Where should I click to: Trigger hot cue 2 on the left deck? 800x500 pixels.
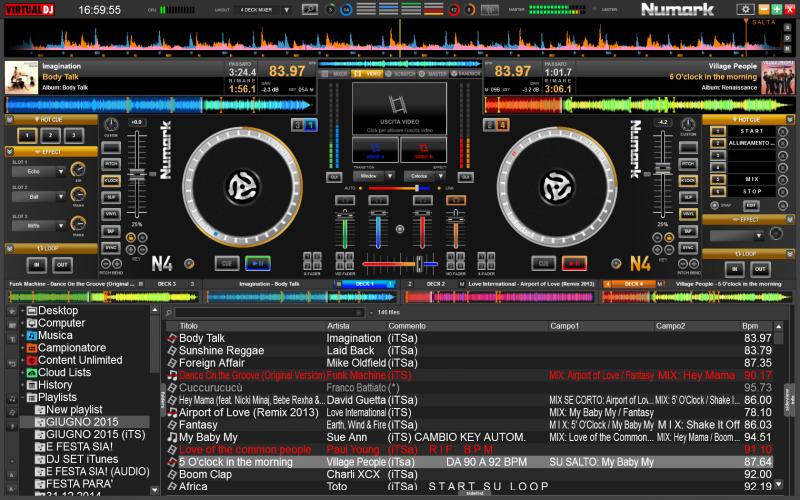pyautogui.click(x=51, y=136)
